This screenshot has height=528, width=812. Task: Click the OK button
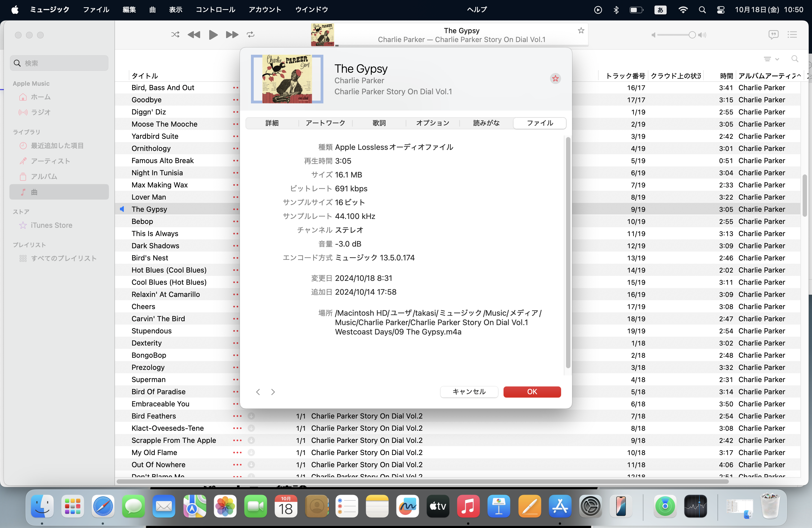pos(531,392)
